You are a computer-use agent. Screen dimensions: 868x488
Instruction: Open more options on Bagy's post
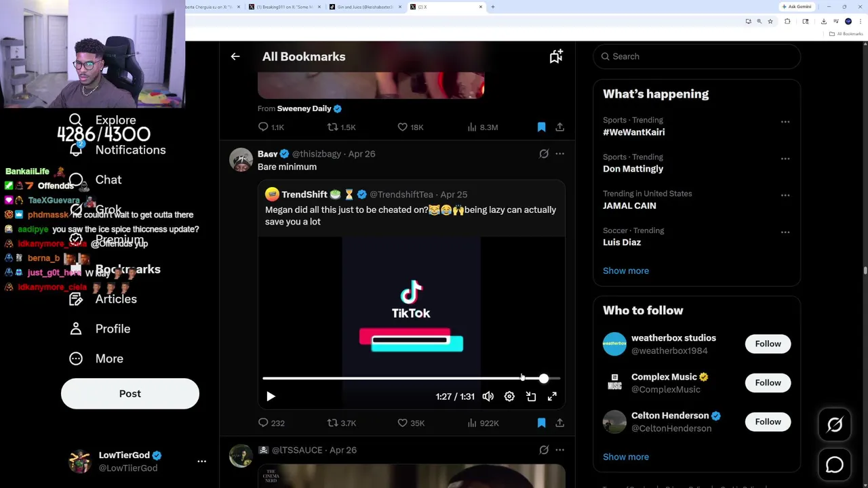(x=559, y=154)
